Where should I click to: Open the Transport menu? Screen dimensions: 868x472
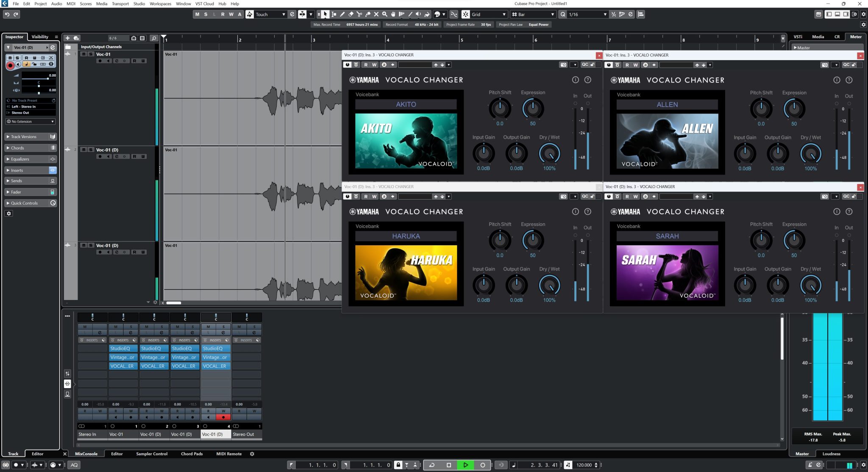(120, 4)
